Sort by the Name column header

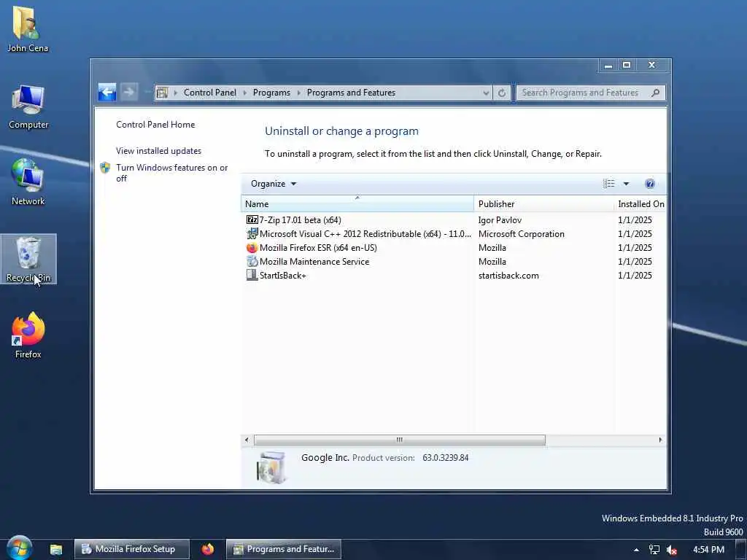[x=357, y=204]
